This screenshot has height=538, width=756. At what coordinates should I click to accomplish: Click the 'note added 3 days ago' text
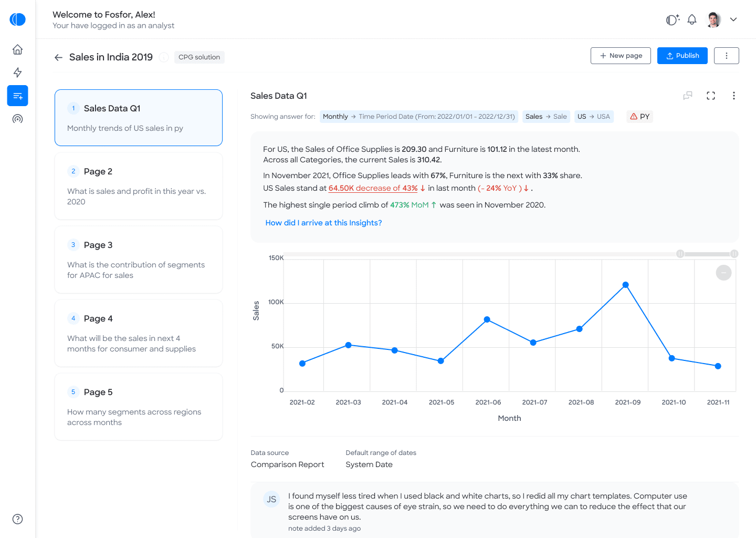click(324, 529)
